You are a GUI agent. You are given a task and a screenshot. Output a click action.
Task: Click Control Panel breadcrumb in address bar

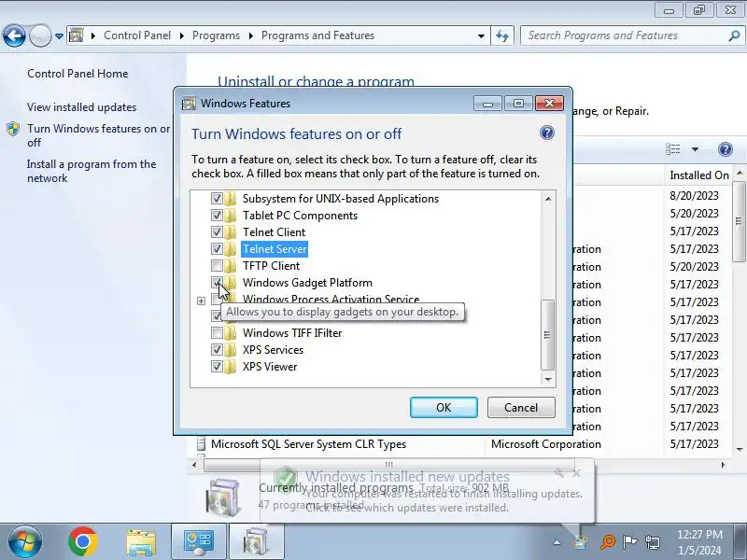pyautogui.click(x=137, y=35)
